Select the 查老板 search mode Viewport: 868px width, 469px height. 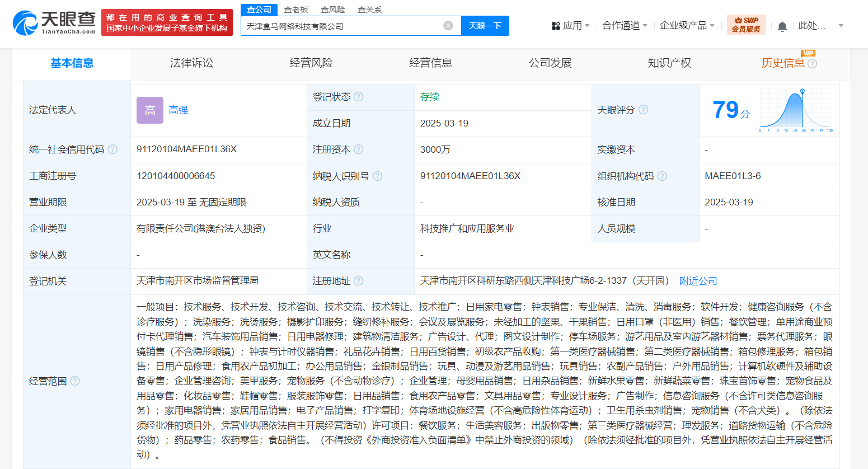tap(296, 10)
